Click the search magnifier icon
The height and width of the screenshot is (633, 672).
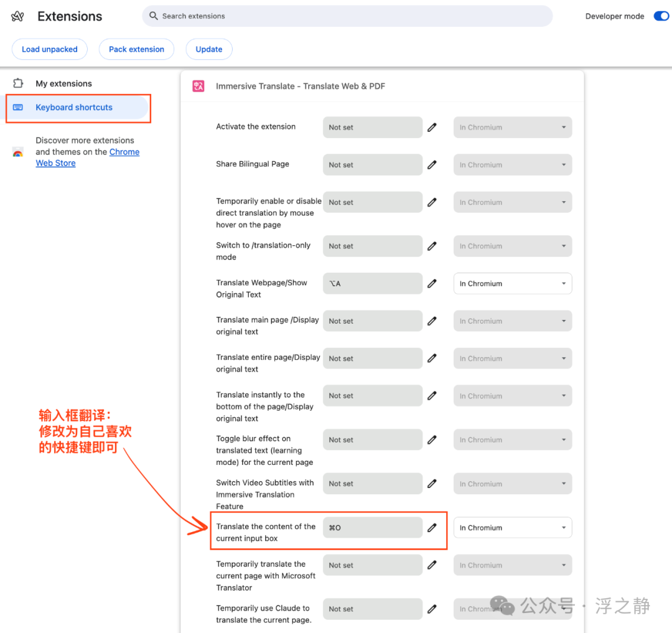click(x=153, y=16)
